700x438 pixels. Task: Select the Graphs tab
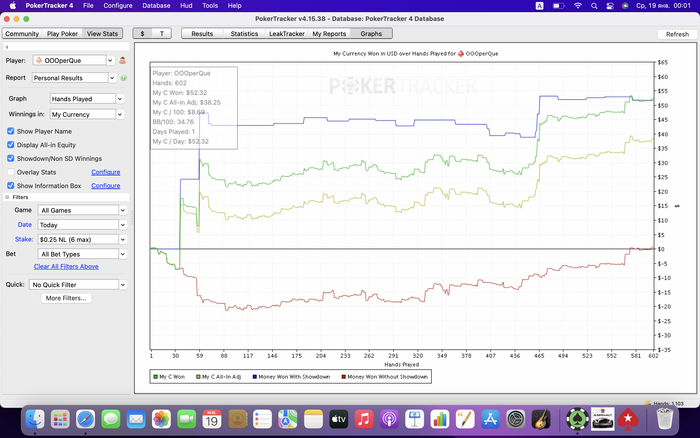371,33
